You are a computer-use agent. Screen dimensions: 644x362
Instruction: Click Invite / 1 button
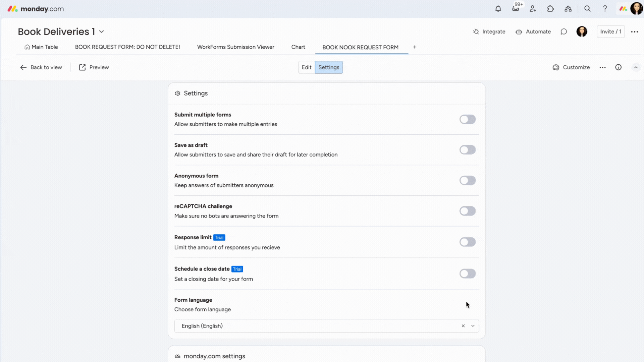coord(611,32)
